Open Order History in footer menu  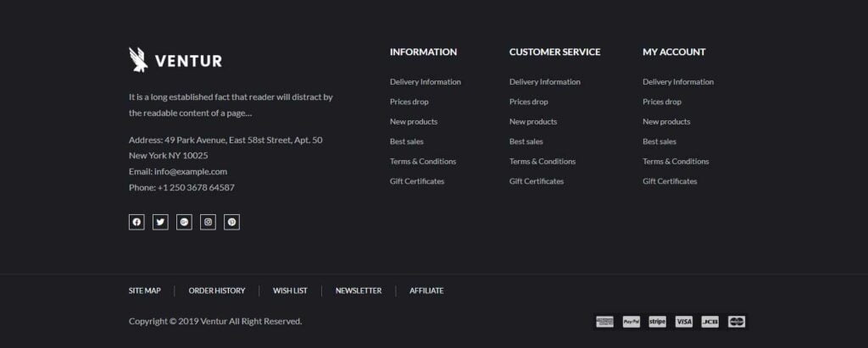(x=216, y=290)
